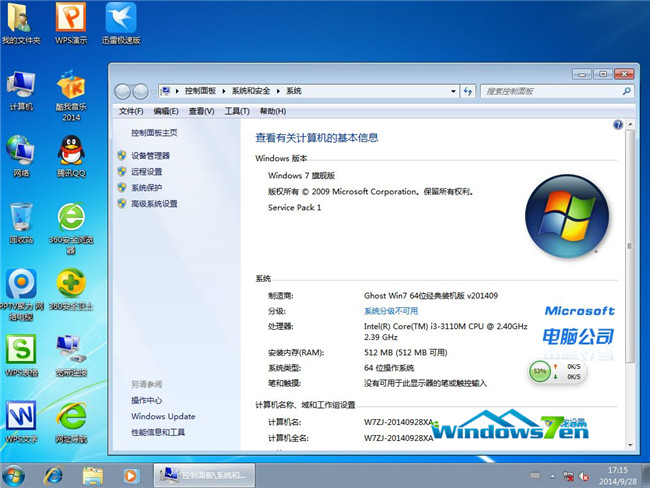The width and height of the screenshot is (650, 488).
Task: Launch Internet Explorer from taskbar
Action: click(x=53, y=476)
